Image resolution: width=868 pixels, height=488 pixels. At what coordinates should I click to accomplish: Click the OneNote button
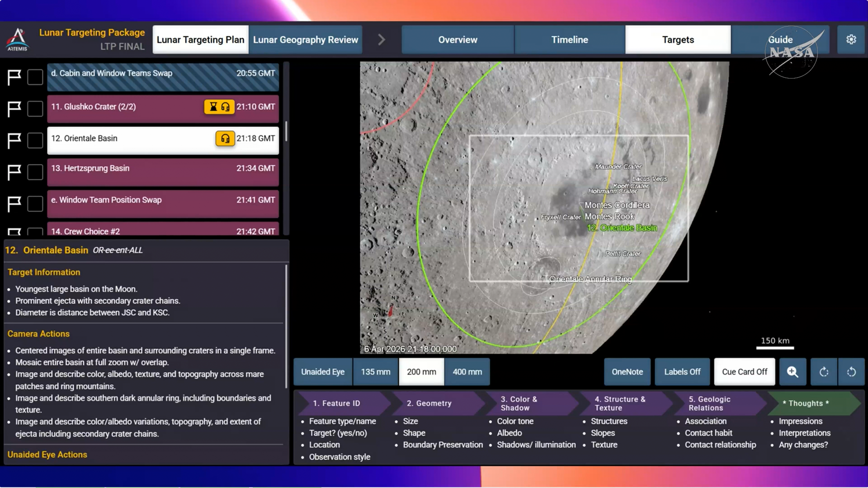(627, 372)
